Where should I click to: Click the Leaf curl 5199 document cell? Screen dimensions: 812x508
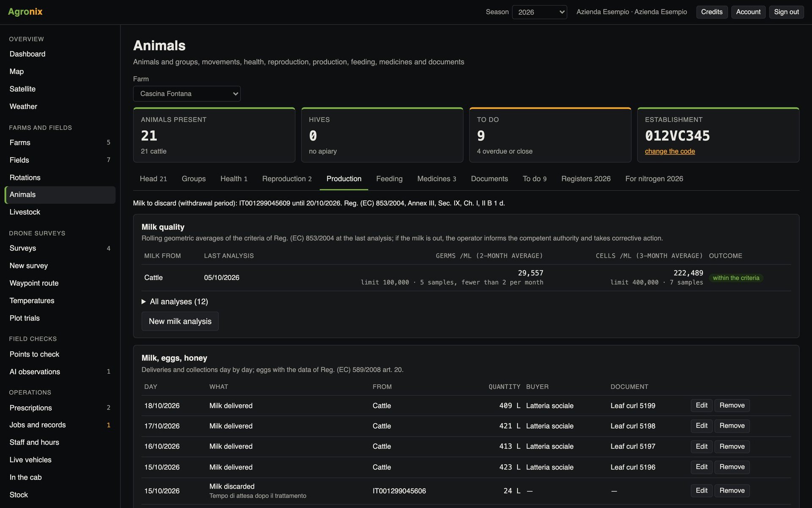pyautogui.click(x=633, y=406)
